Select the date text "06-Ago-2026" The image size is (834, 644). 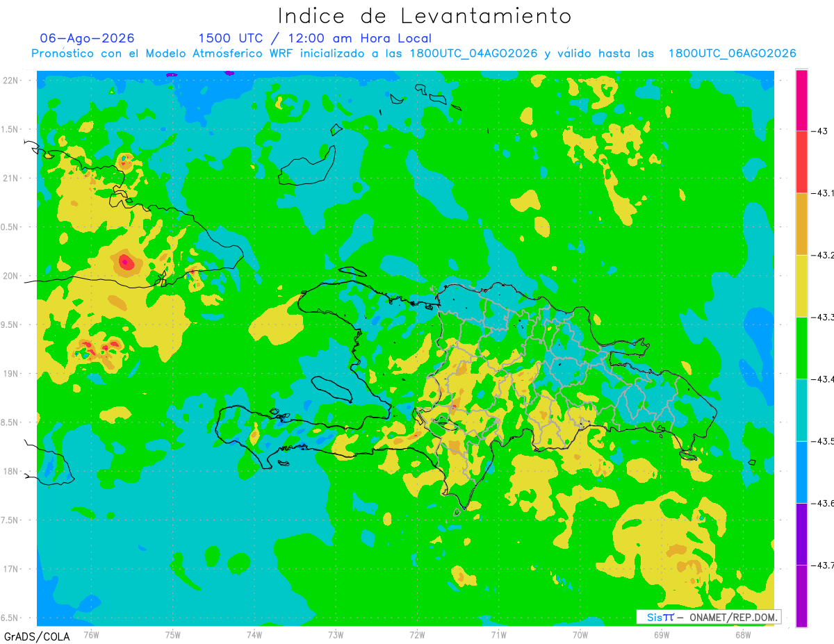[88, 38]
